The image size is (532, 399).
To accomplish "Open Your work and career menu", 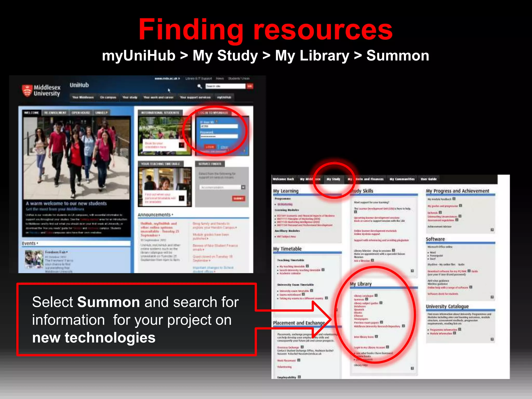I will point(158,97).
